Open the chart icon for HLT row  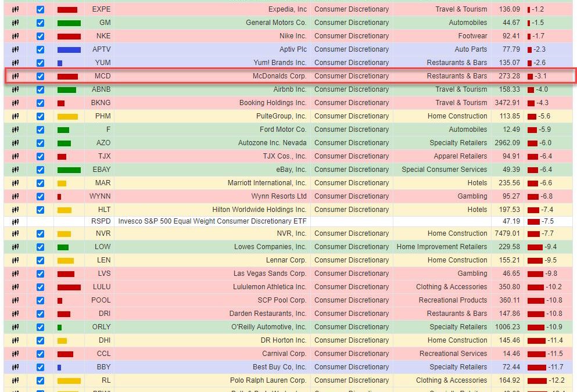pos(15,210)
